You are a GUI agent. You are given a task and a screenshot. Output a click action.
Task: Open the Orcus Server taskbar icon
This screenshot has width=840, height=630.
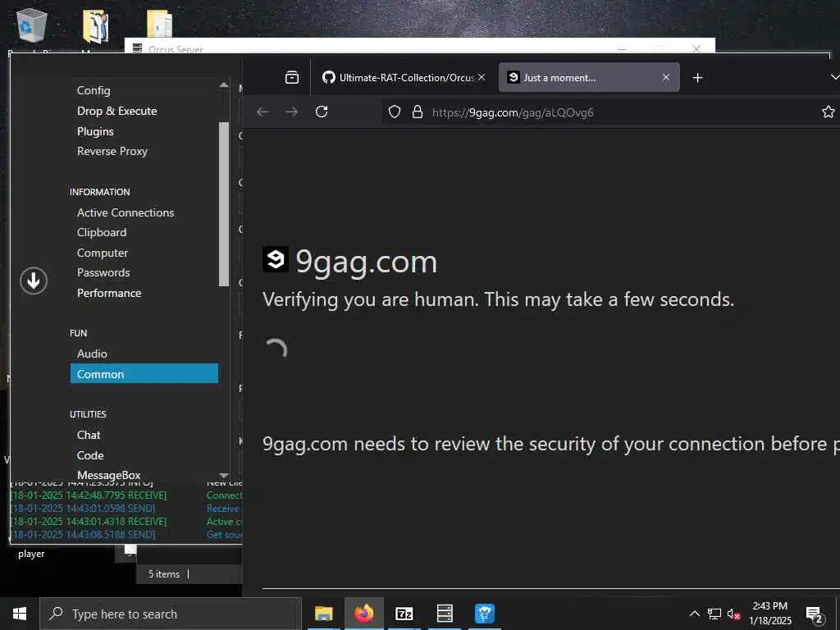[x=445, y=614]
